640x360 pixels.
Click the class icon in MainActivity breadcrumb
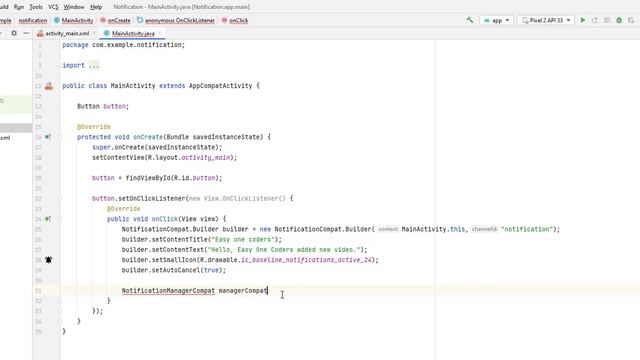57,20
